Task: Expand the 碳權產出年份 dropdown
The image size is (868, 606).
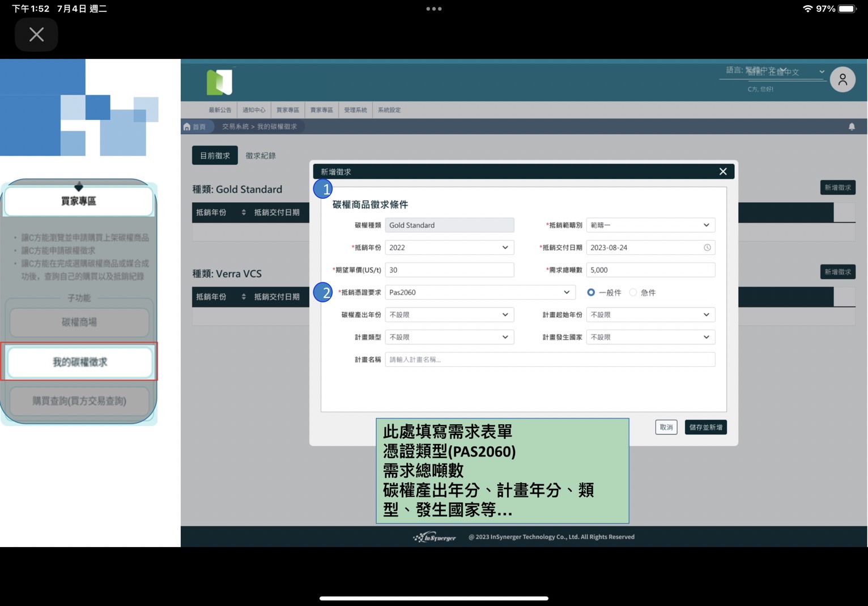Action: (x=449, y=315)
